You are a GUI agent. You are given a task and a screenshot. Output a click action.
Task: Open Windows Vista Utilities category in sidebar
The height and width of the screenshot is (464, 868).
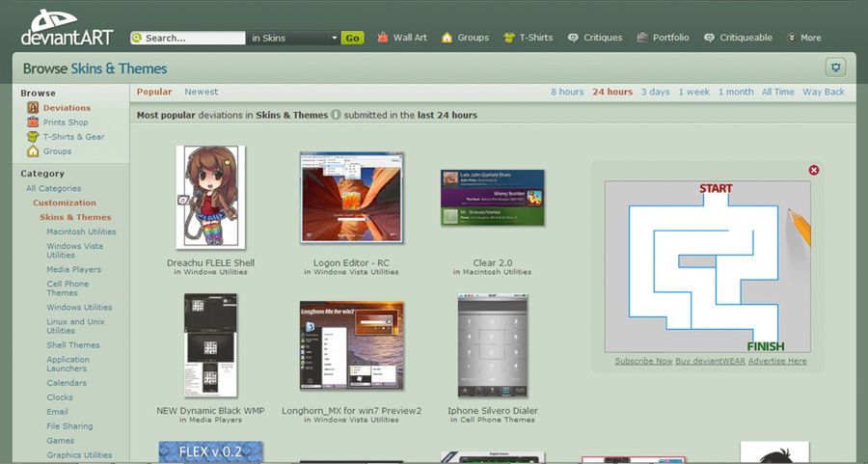coord(74,250)
